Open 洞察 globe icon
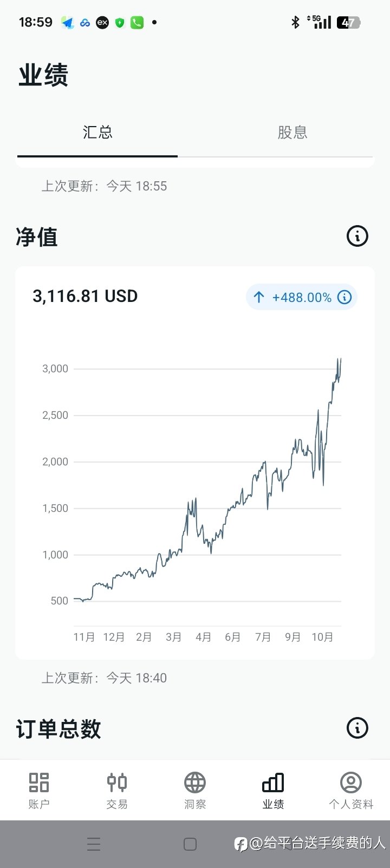Screen dimensions: 390x868 click(x=195, y=790)
